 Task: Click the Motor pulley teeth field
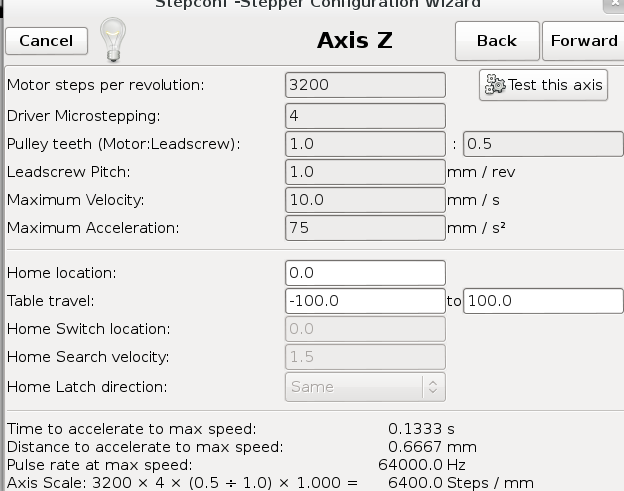coord(365,143)
